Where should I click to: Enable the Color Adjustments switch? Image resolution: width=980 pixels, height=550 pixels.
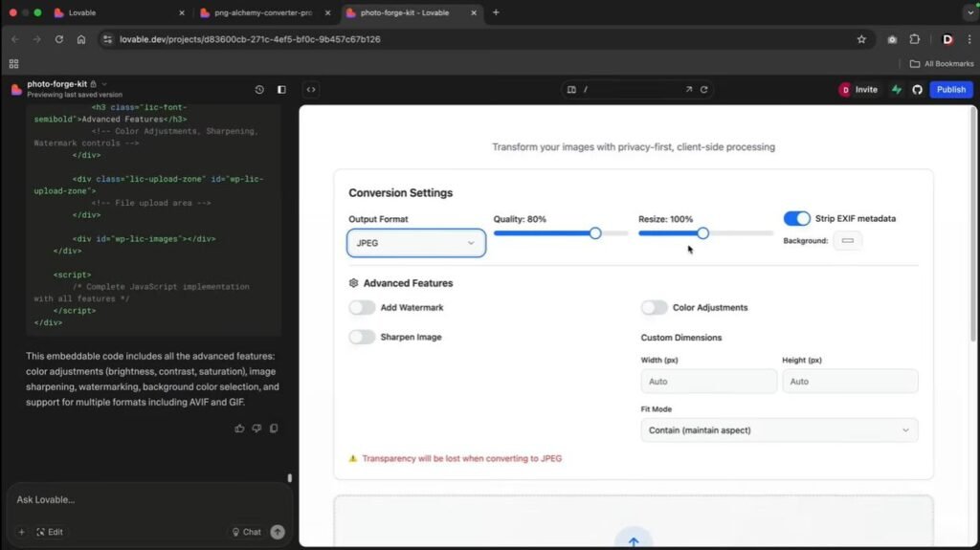click(654, 307)
